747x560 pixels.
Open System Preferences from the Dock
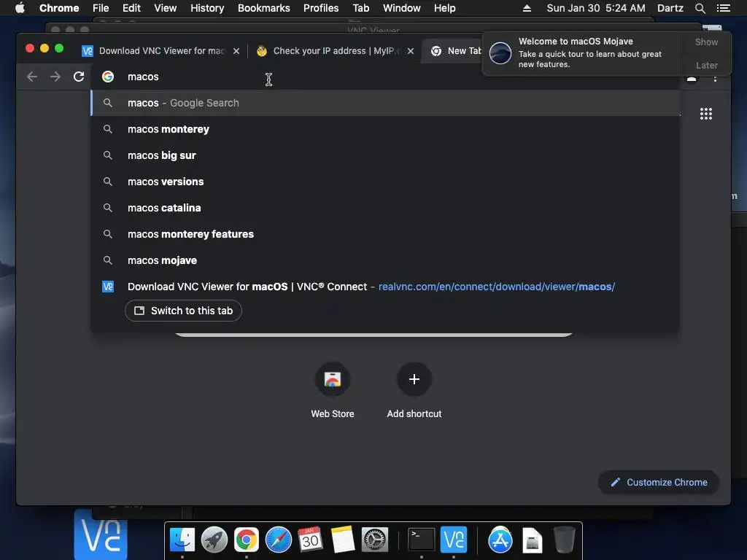pyautogui.click(x=374, y=540)
